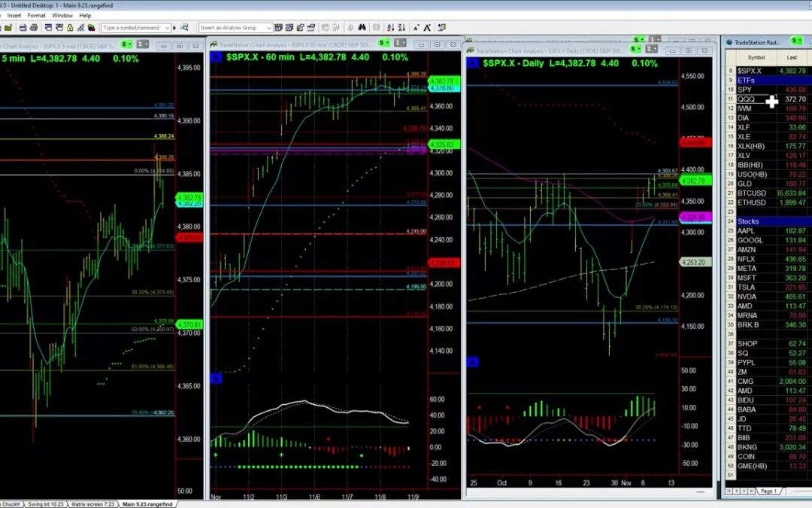Image resolution: width=812 pixels, height=508 pixels.
Task: Select the SHOP row in RadarScreen
Action: click(x=768, y=344)
